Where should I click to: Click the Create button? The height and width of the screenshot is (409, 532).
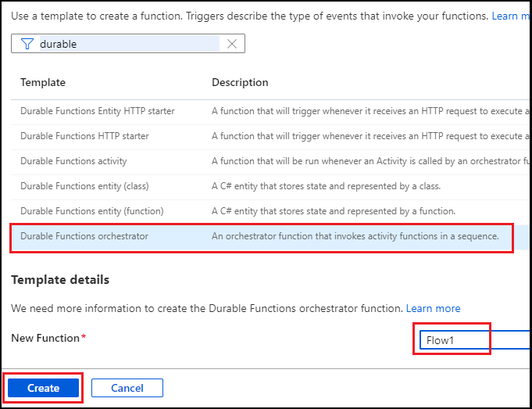tap(44, 388)
